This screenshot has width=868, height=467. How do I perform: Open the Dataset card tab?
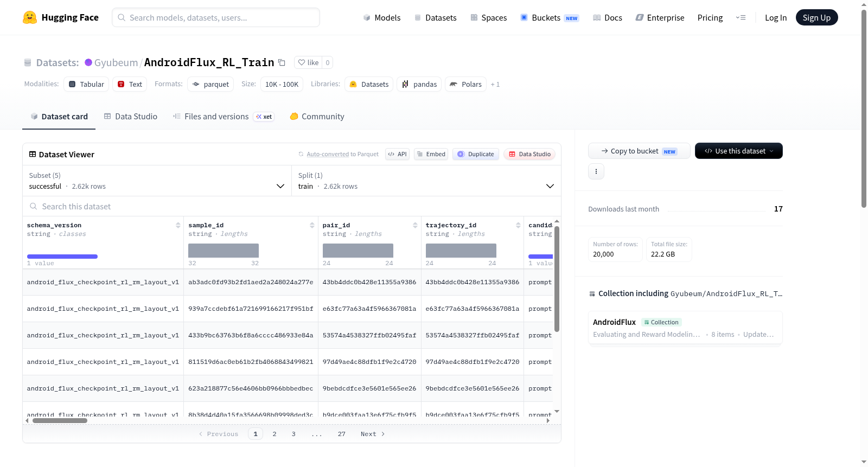tap(59, 117)
